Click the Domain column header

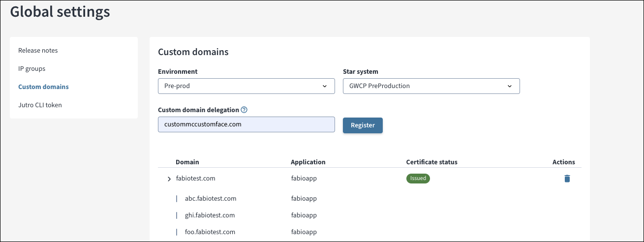point(187,162)
